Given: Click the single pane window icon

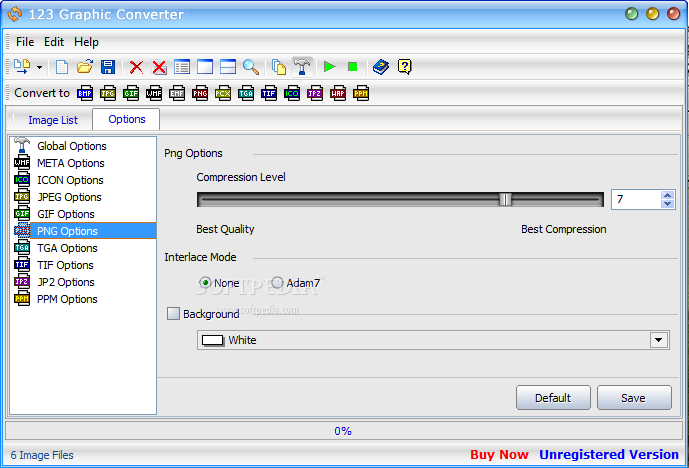Looking at the screenshot, I should (x=205, y=67).
